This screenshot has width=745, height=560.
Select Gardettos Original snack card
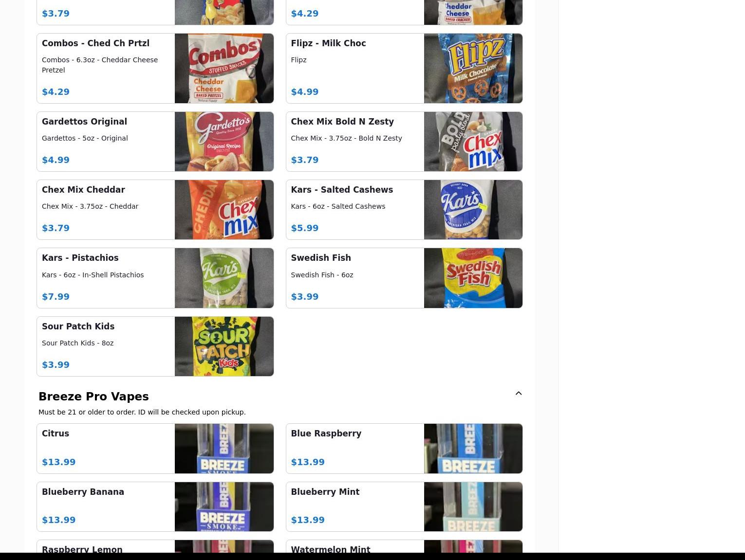point(155,142)
